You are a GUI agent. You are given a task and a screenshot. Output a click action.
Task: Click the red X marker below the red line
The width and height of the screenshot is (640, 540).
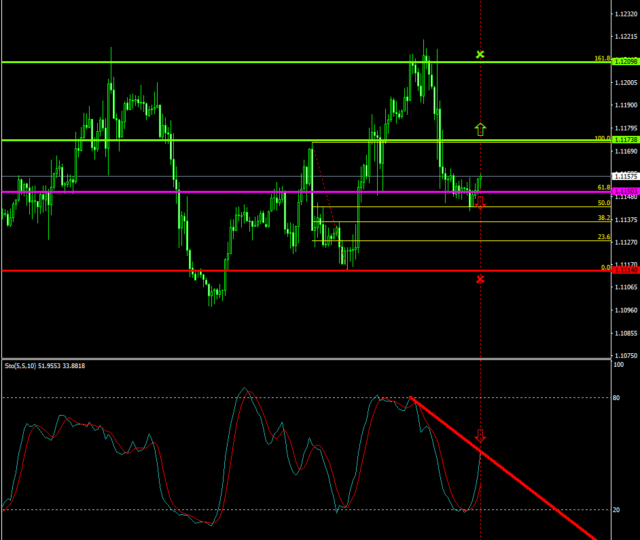tap(480, 278)
